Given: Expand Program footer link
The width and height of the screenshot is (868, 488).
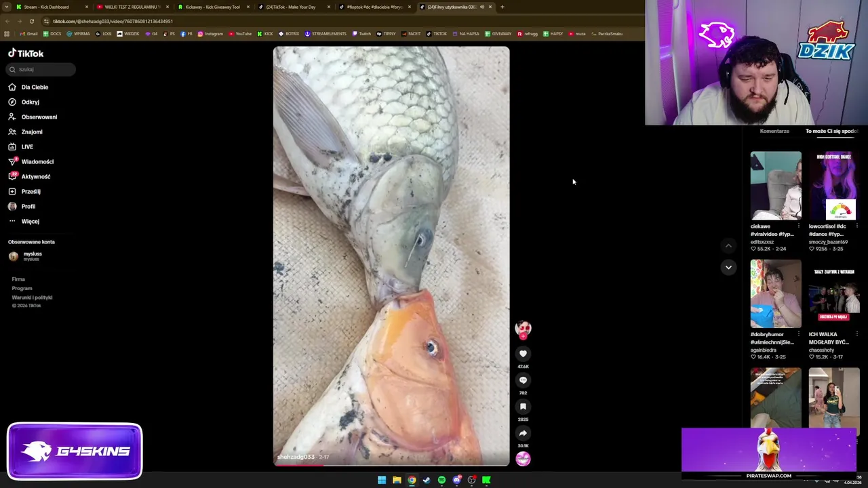Looking at the screenshot, I should (22, 288).
